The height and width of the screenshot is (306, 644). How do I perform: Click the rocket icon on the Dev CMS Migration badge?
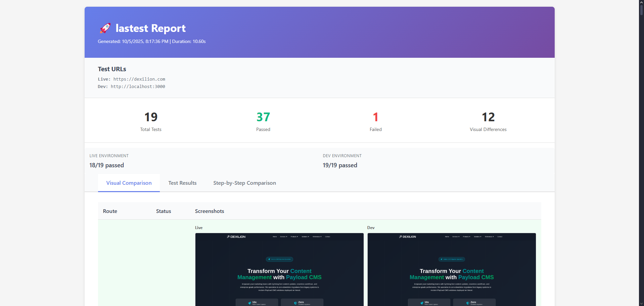(442, 259)
